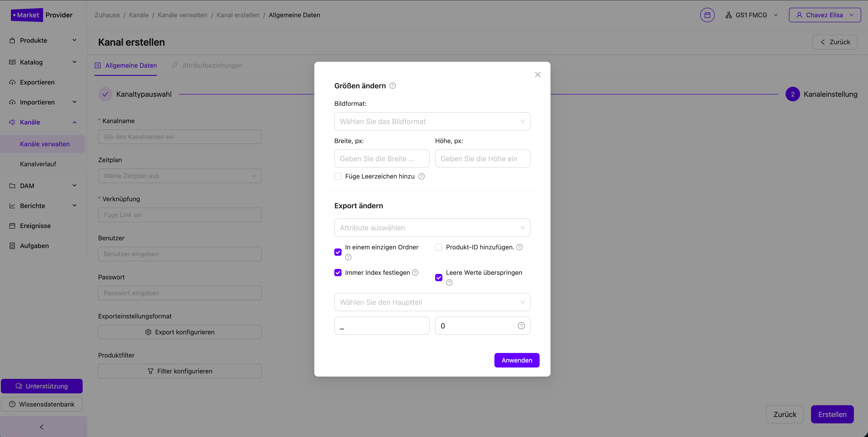The image size is (868, 437).
Task: Open Kanalverlauf in the sidebar
Action: click(x=38, y=164)
